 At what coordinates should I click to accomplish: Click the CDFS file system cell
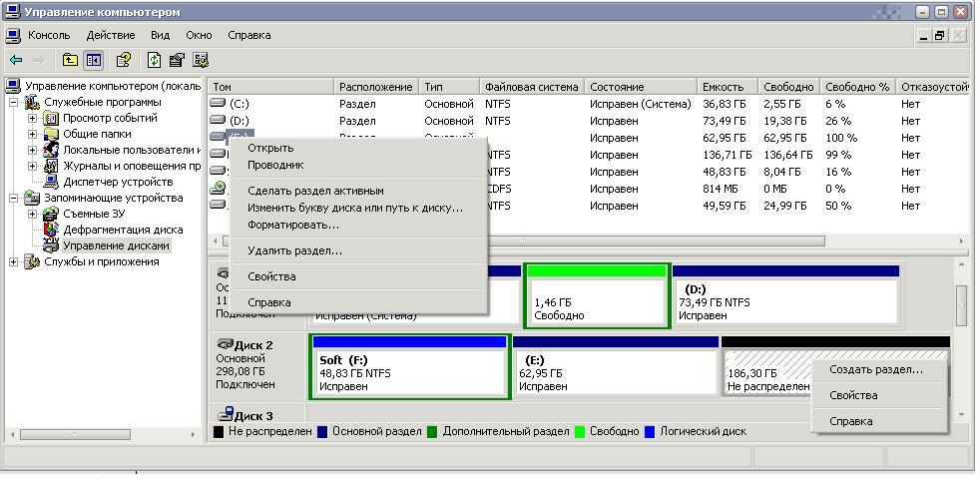[499, 189]
